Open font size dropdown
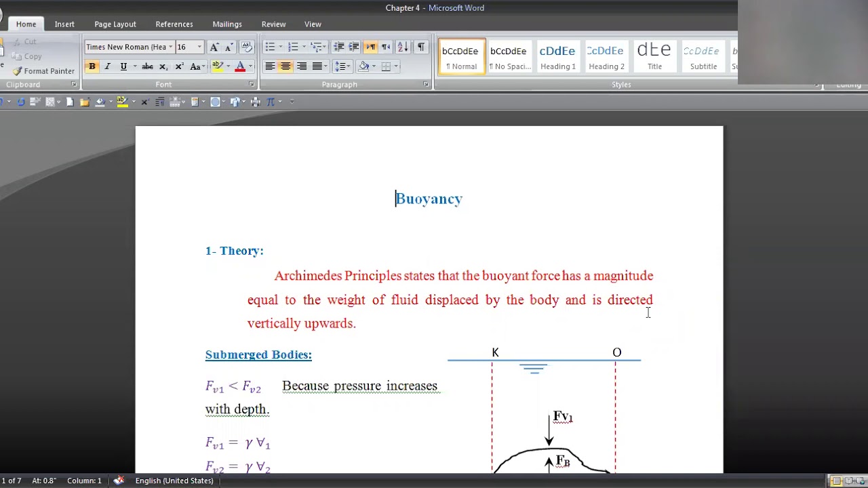The width and height of the screenshot is (868, 488). click(199, 47)
